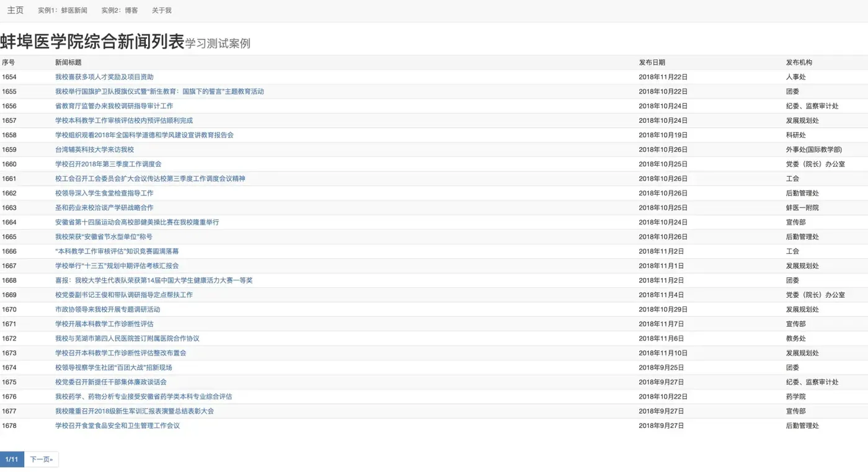Viewport: 868px width, 472px height.
Task: Open 喜报 about 中国大学生健康活力大赛一等奖
Action: pyautogui.click(x=154, y=280)
